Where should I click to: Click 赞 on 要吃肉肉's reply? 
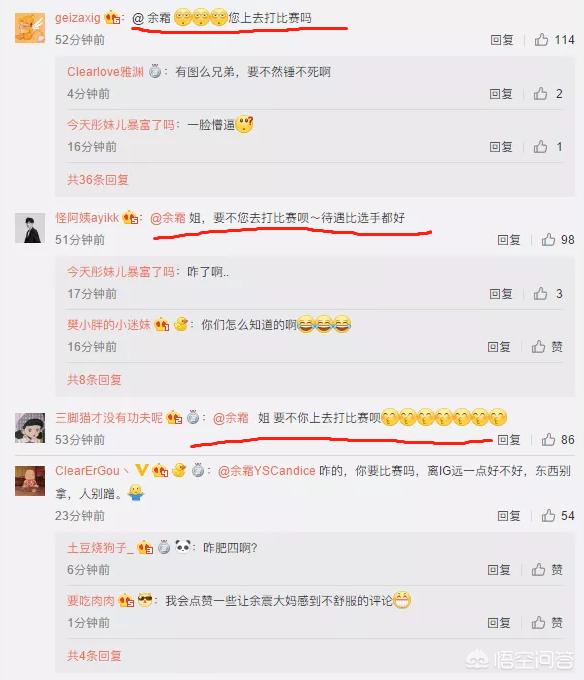click(x=547, y=623)
